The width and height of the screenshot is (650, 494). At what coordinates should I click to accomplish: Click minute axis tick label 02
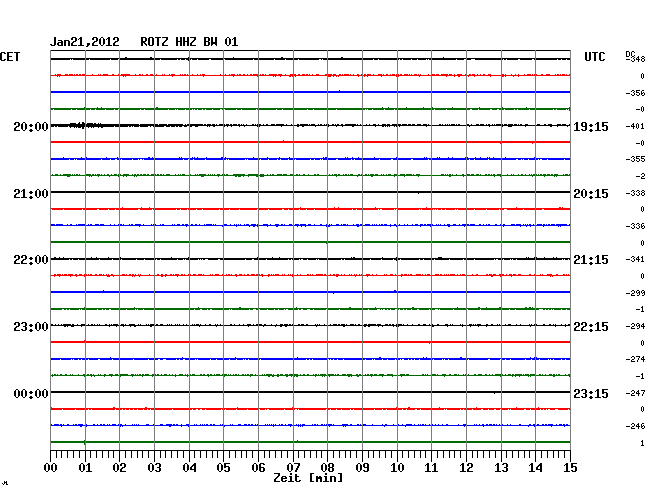coord(119,468)
